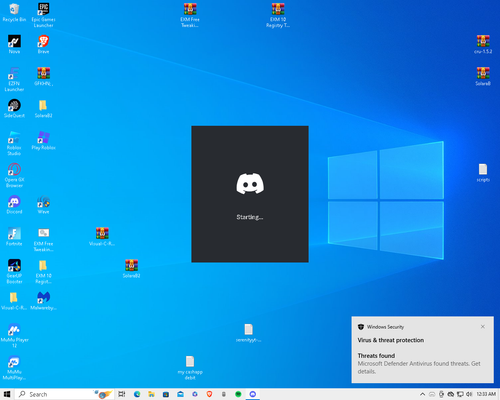Click the Windows Security shield icon in toast
The height and width of the screenshot is (400, 500).
pos(361,327)
